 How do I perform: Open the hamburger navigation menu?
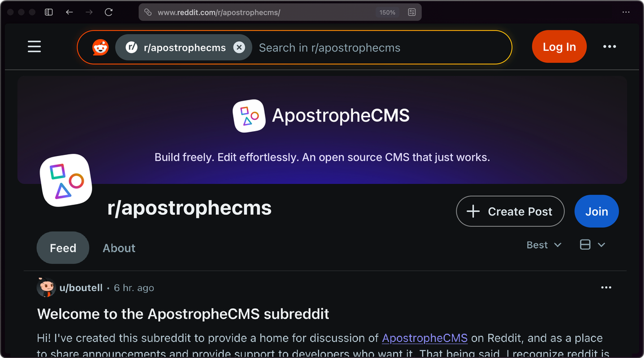tap(34, 46)
